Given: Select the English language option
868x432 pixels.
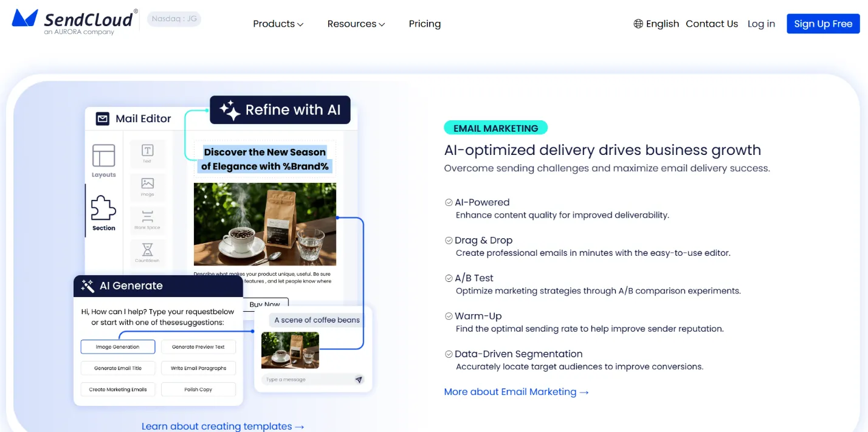Looking at the screenshot, I should (663, 24).
